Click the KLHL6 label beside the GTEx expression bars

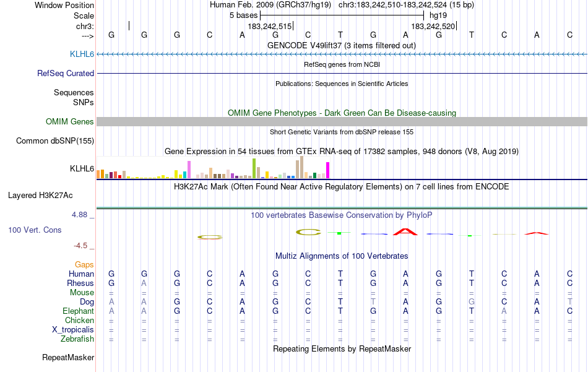click(x=82, y=169)
